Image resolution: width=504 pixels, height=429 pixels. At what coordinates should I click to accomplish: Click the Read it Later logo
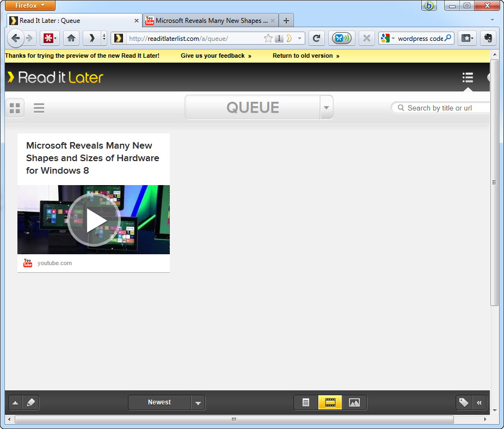[56, 77]
